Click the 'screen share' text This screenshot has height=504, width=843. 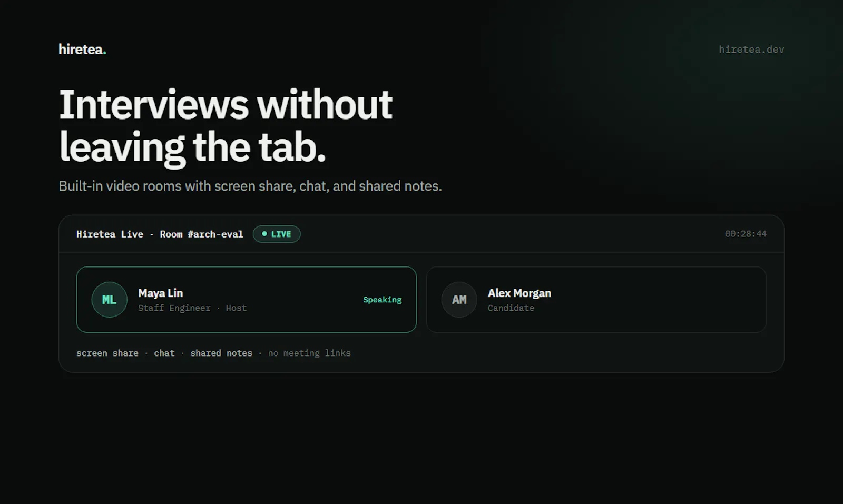point(107,353)
